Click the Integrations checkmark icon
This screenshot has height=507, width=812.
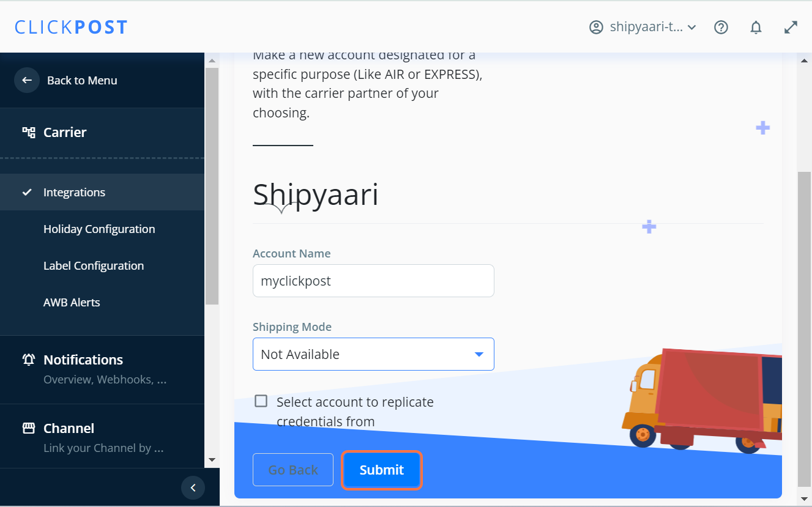point(27,192)
